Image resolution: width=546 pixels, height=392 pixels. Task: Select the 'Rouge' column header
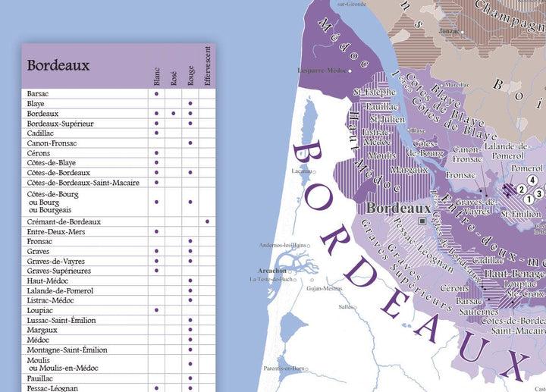coord(190,75)
